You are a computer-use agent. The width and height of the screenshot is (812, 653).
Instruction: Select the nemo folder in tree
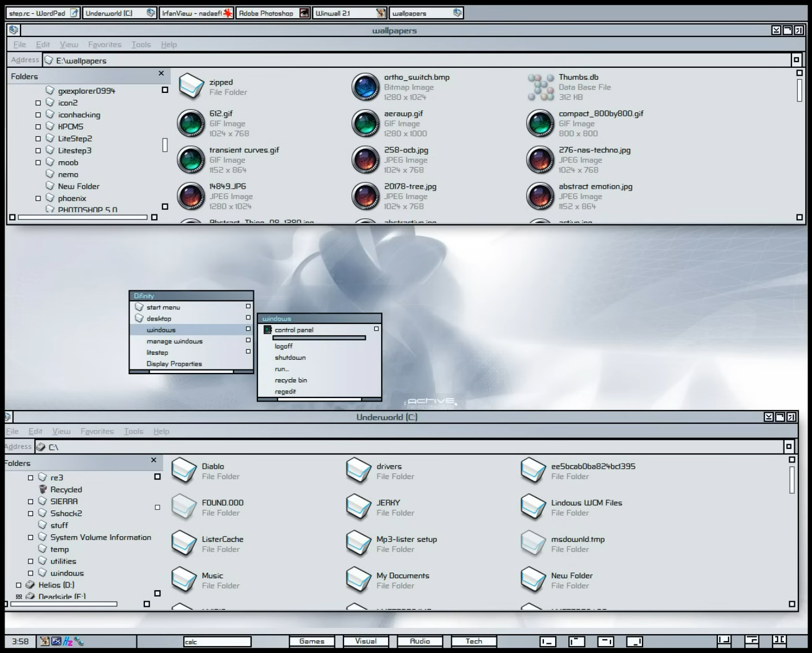pyautogui.click(x=68, y=175)
